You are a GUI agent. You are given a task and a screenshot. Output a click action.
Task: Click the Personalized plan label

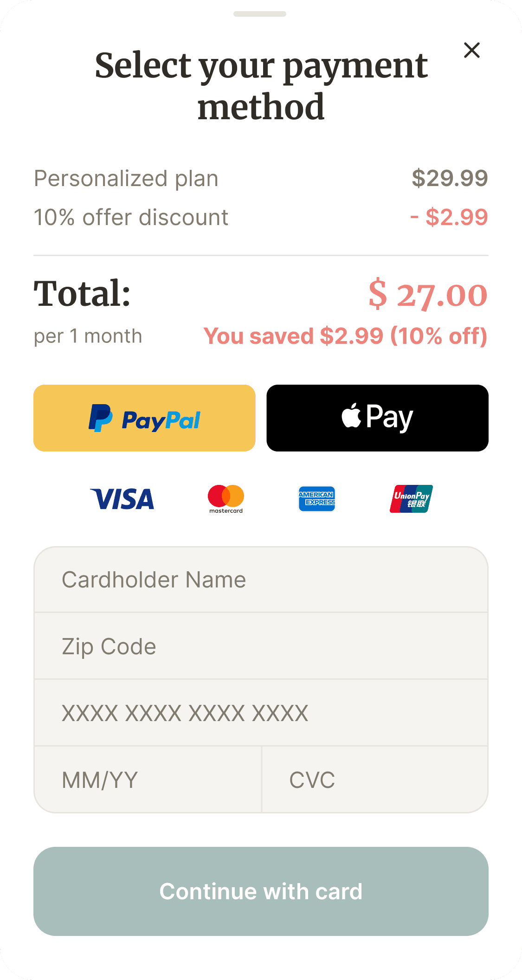tap(126, 179)
